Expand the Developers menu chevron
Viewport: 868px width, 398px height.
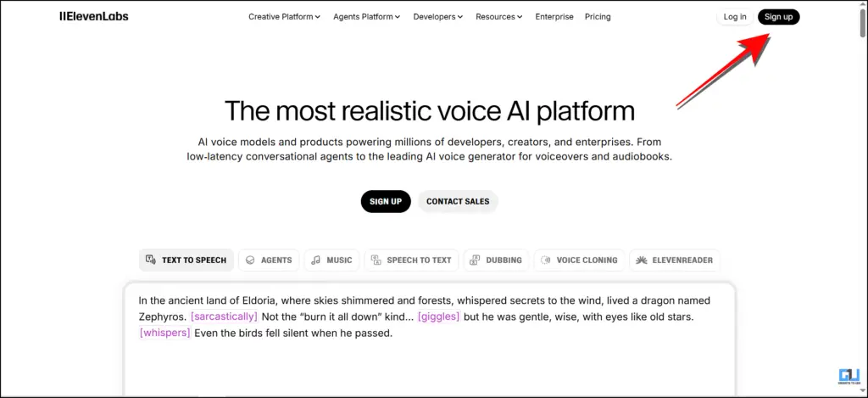pos(461,17)
